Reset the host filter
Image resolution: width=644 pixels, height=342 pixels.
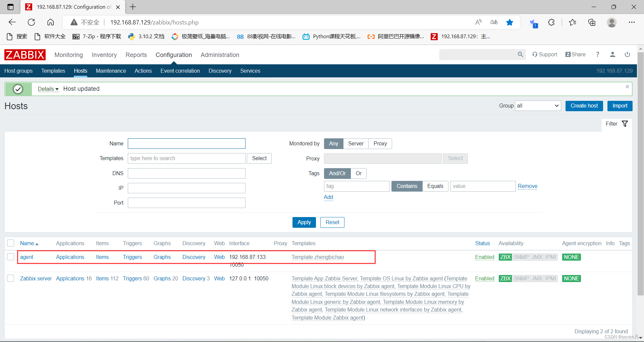click(x=332, y=222)
